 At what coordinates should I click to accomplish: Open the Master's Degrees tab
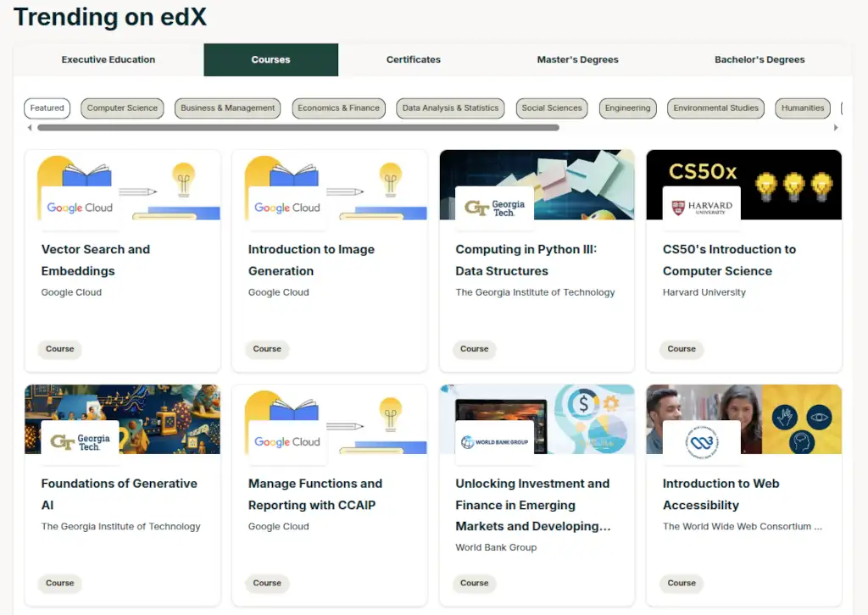click(x=577, y=59)
